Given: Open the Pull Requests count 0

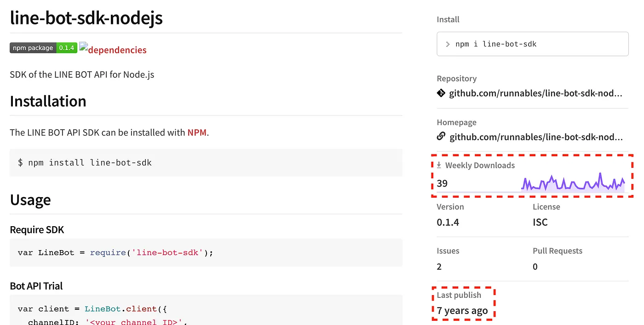Looking at the screenshot, I should [535, 267].
